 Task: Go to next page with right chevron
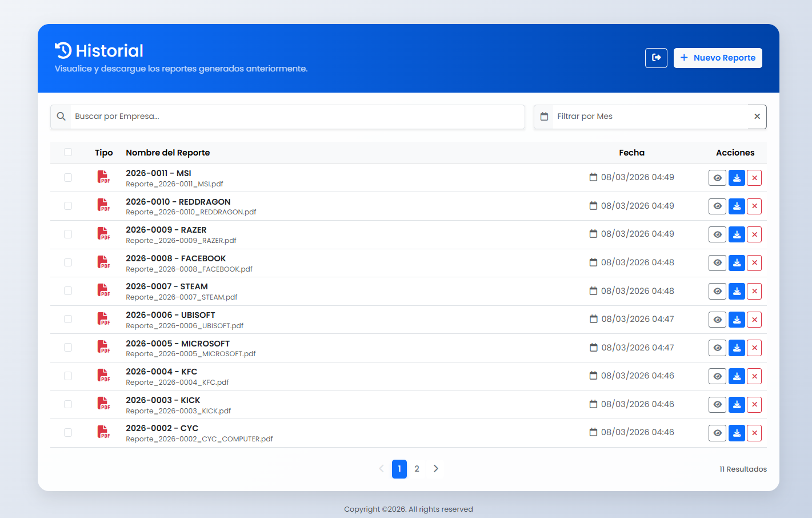pos(436,469)
